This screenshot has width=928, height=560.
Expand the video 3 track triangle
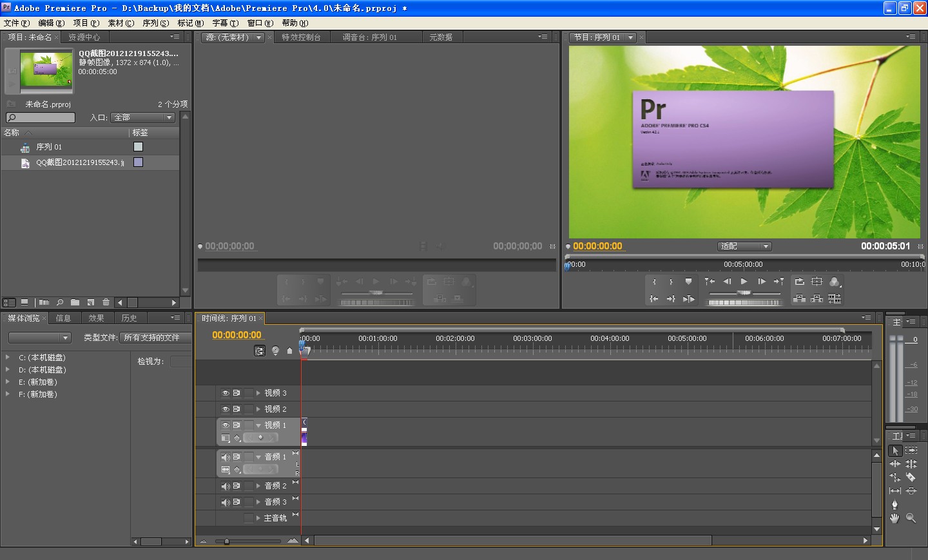(x=258, y=393)
